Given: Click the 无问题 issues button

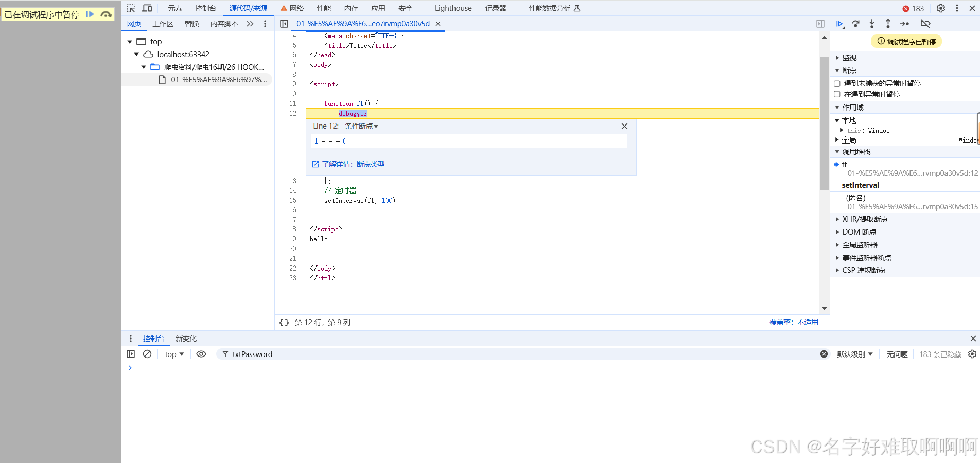Looking at the screenshot, I should pos(897,354).
